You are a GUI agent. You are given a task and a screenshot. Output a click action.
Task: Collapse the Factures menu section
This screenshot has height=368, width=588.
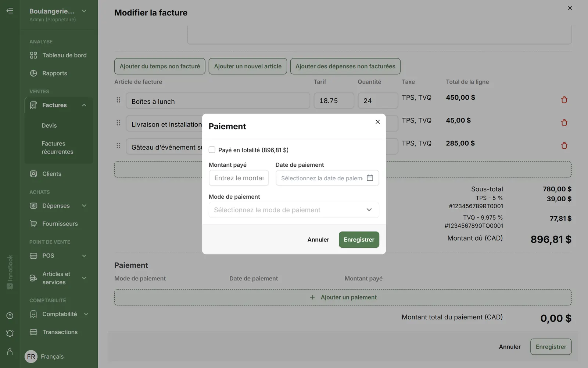84,105
